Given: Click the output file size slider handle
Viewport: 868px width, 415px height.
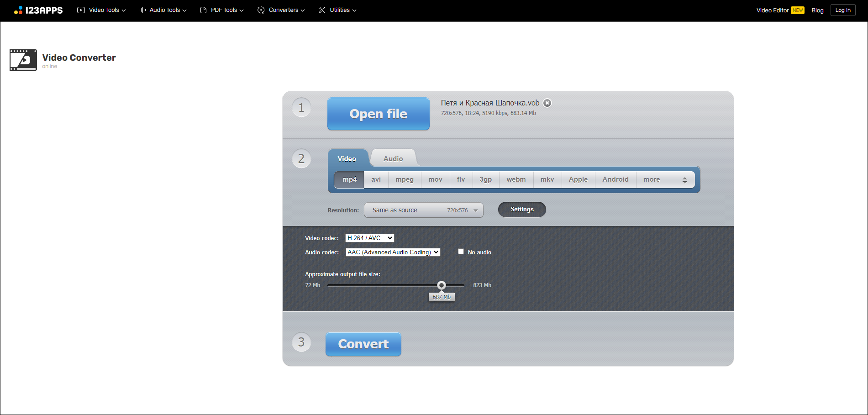Looking at the screenshot, I should [x=441, y=285].
